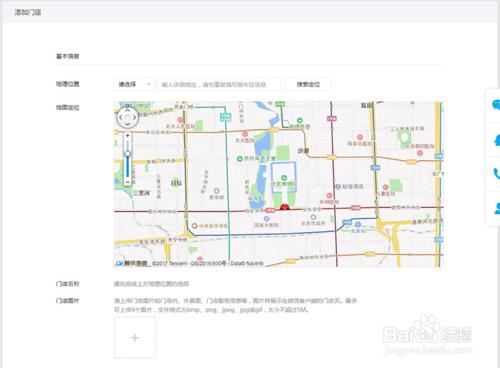Open the 请选择 region dropdown
The width and height of the screenshot is (500, 368).
[x=134, y=84]
